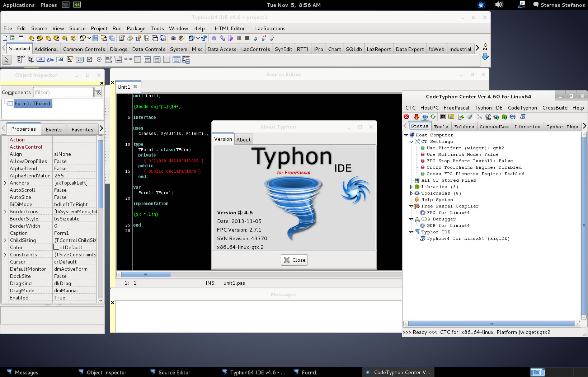Click blue question mark icon in CodeTyphon Center
Image resolution: width=588 pixels, height=377 pixels.
tap(425, 117)
